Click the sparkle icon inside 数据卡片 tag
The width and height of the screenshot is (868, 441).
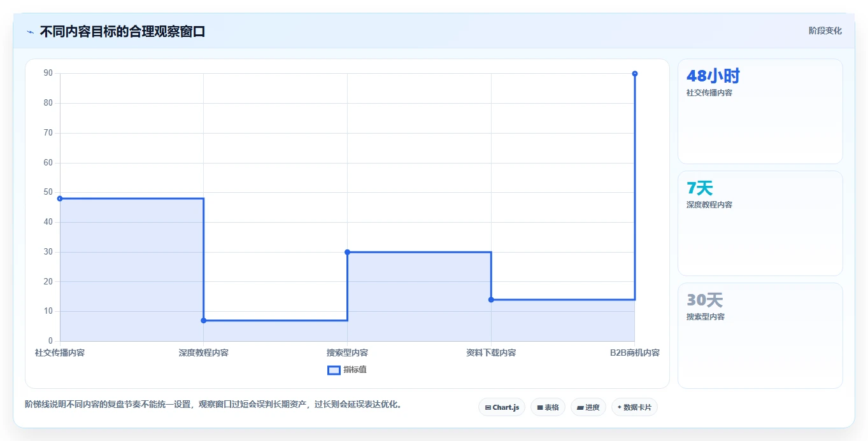click(x=620, y=407)
